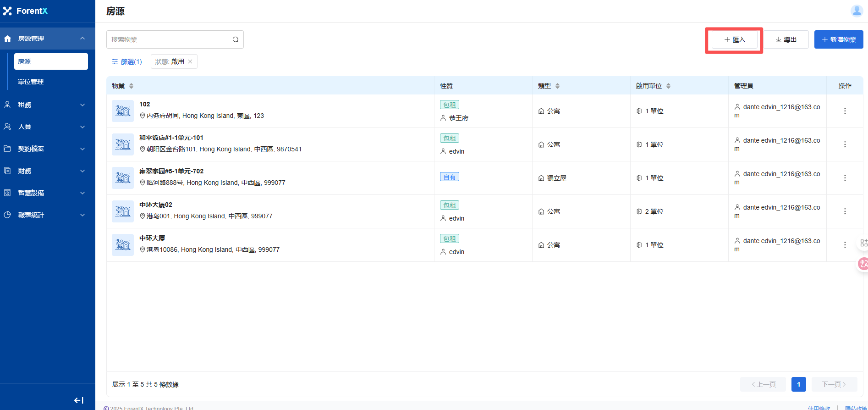Viewport: 868px width, 410px height.
Task: Select the 房源 sidebar item
Action: coord(50,61)
